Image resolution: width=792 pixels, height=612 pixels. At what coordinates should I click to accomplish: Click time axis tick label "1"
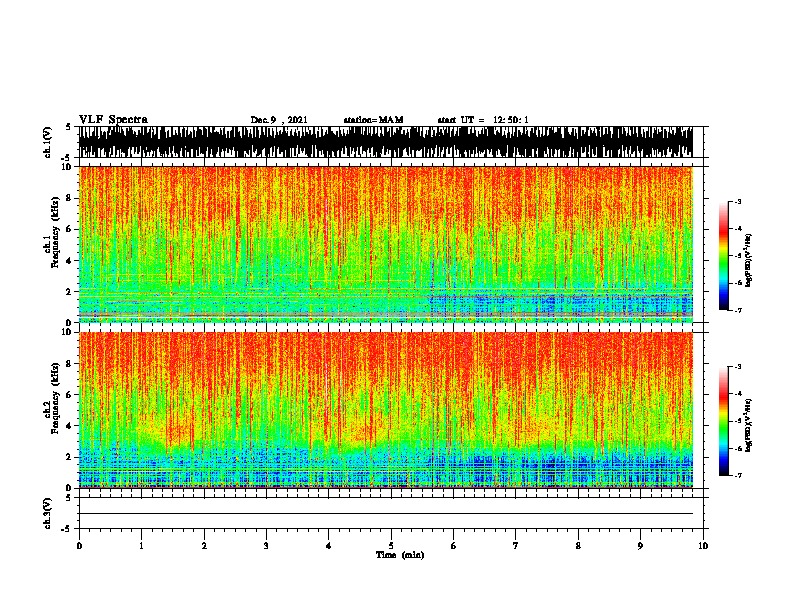141,546
